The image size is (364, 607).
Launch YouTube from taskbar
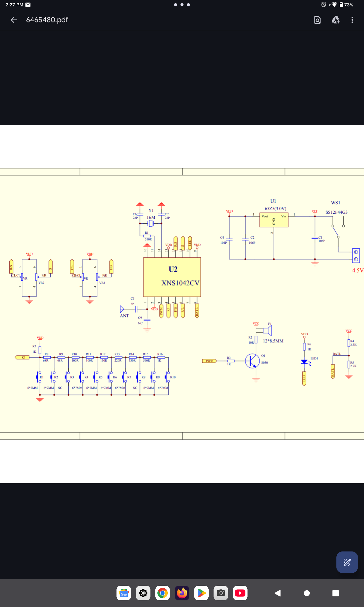tap(240, 593)
